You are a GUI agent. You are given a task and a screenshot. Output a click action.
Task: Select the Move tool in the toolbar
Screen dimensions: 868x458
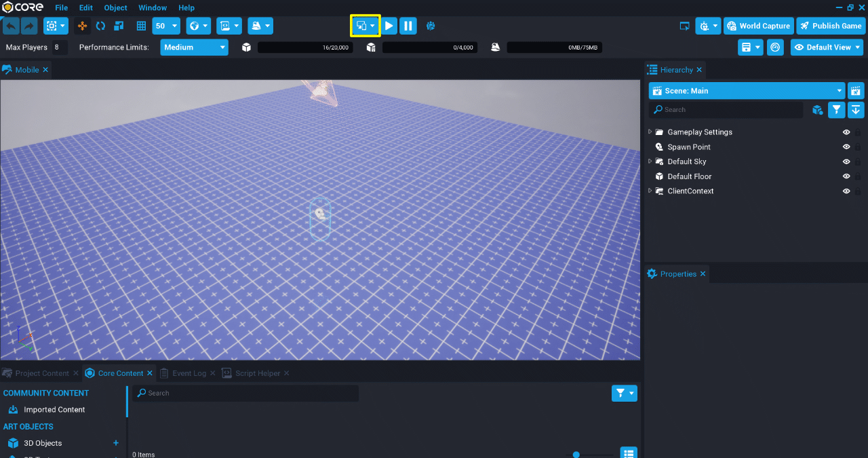pos(83,26)
